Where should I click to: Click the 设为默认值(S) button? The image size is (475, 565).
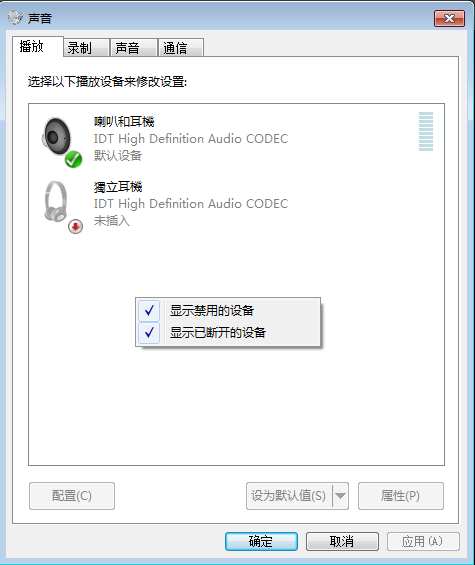289,496
